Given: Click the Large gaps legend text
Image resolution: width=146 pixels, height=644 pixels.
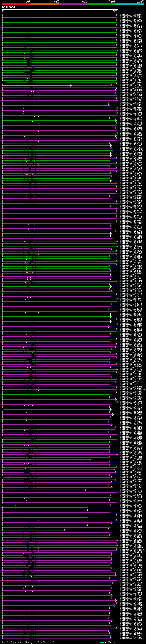Looking at the screenshot, I should pyautogui.click(x=10, y=642).
